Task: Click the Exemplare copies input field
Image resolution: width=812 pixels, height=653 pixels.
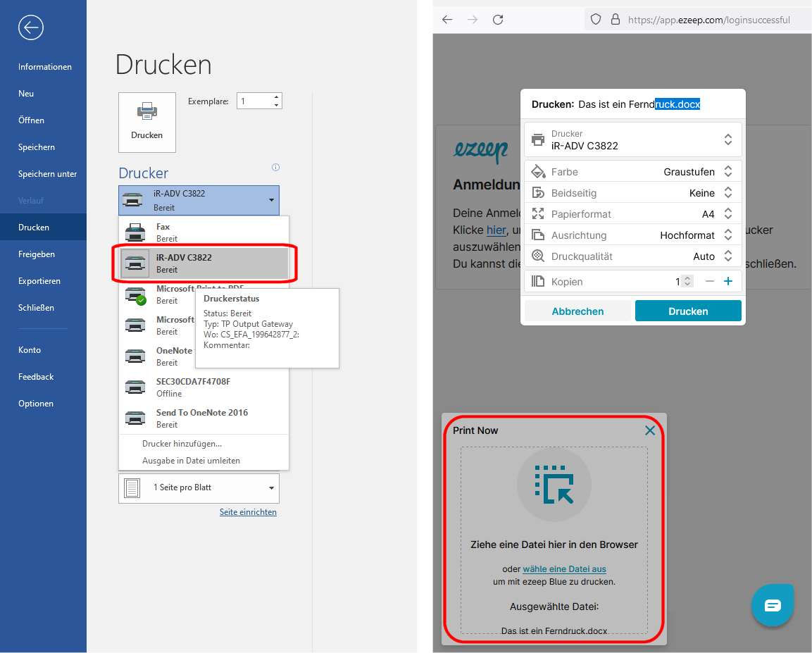Action: point(254,101)
